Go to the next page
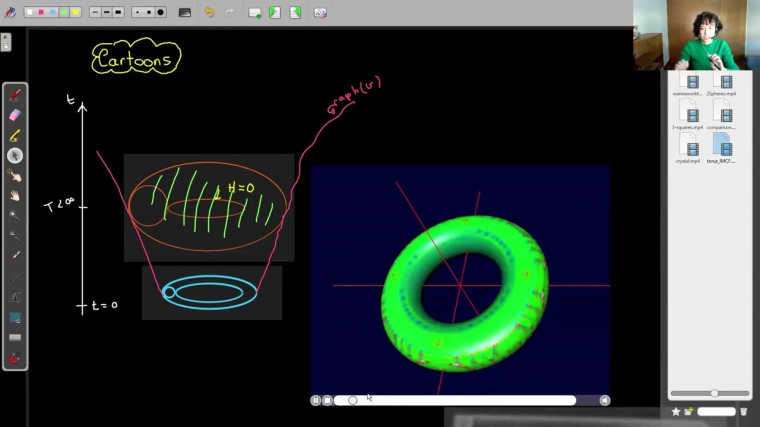This screenshot has height=427, width=760. tap(295, 13)
